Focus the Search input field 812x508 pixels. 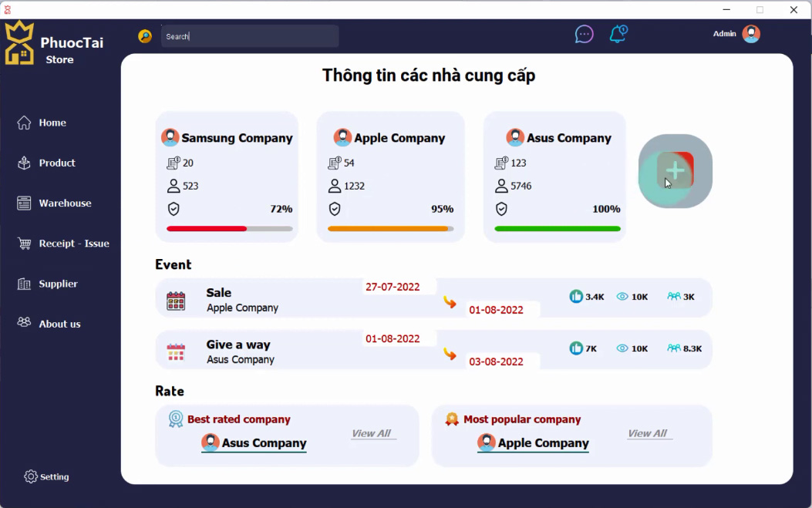pos(250,36)
